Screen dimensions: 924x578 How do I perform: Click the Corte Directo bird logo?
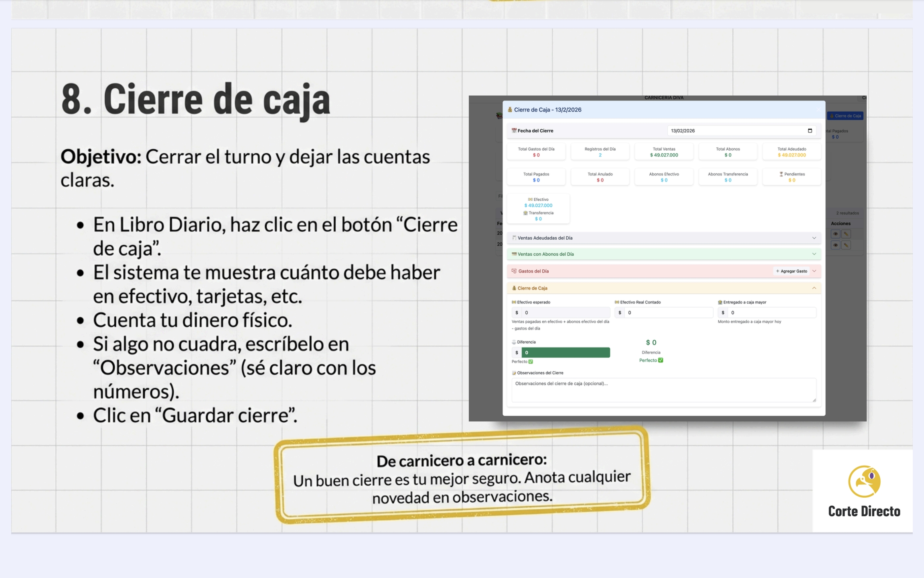[x=864, y=481]
